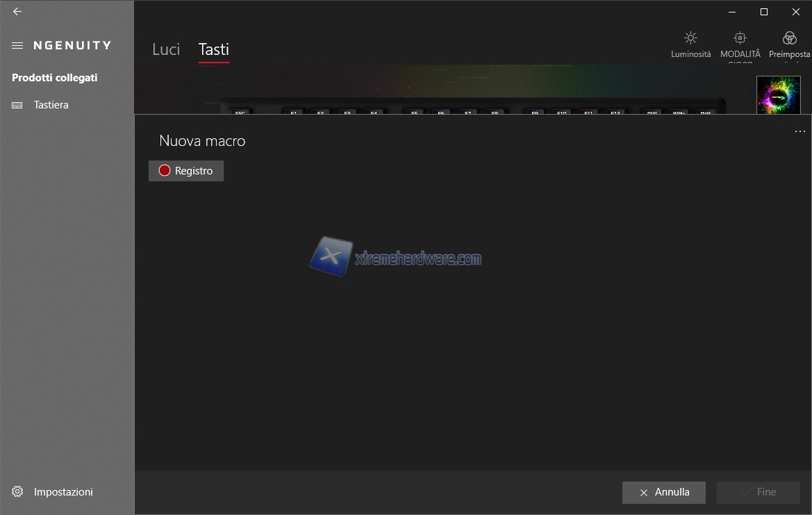Open the Preimpostazioni presets icon

click(789, 39)
